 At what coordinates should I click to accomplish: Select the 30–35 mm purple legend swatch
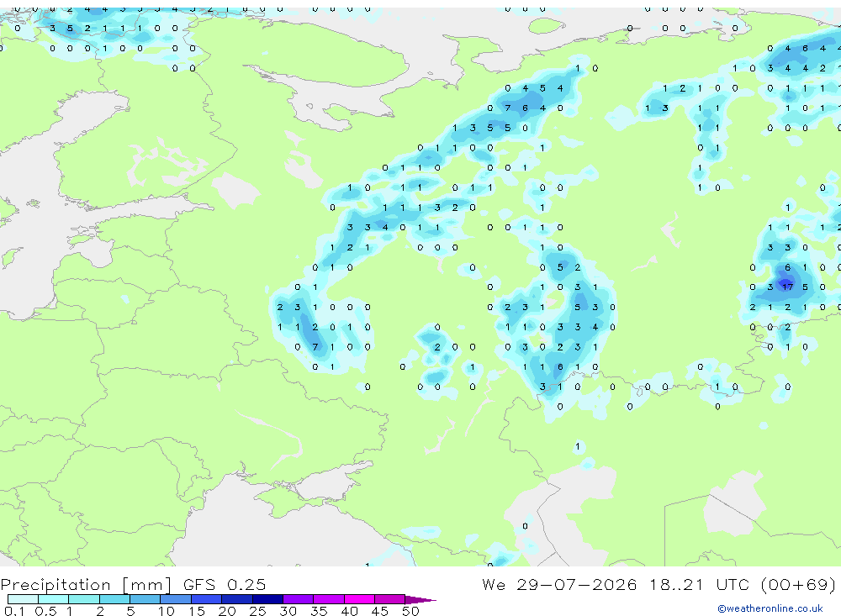pyautogui.click(x=299, y=599)
